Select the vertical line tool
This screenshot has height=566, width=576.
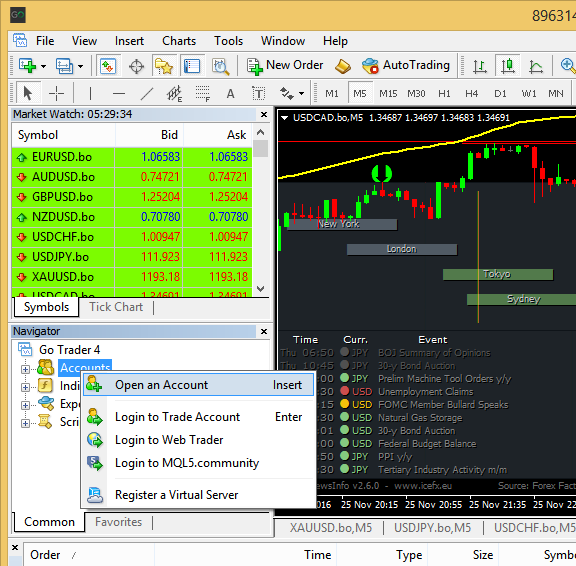pos(90,94)
